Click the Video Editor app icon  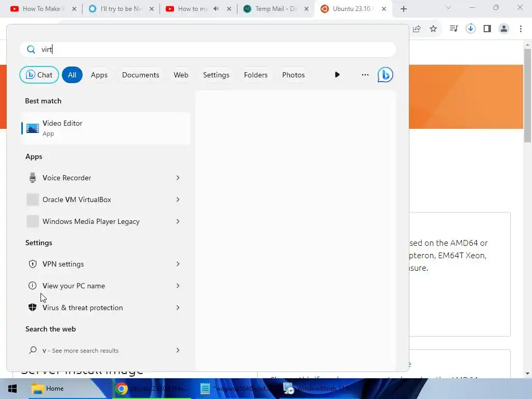pyautogui.click(x=33, y=128)
